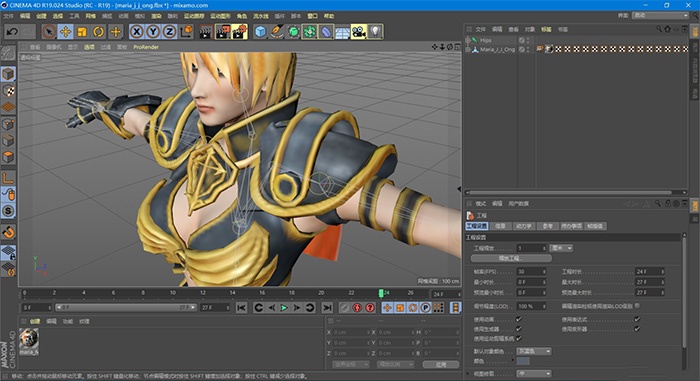Expand the Hips object in object manager
This screenshot has width=700, height=381.
point(468,40)
